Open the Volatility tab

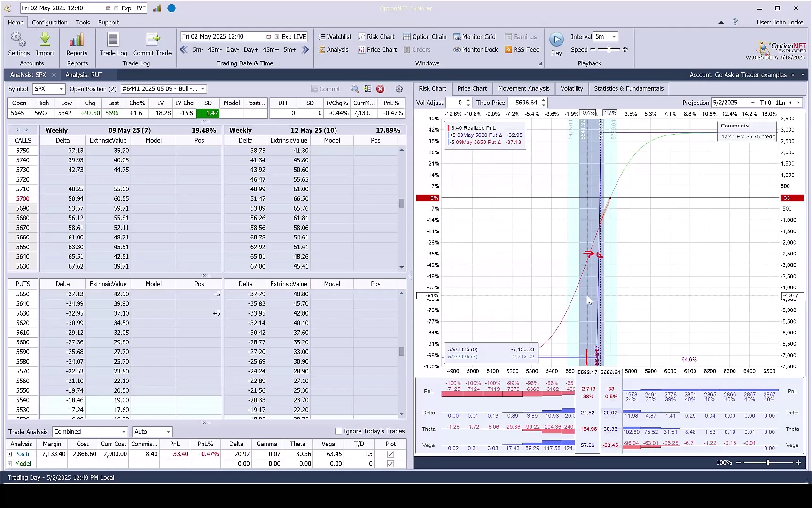(571, 88)
